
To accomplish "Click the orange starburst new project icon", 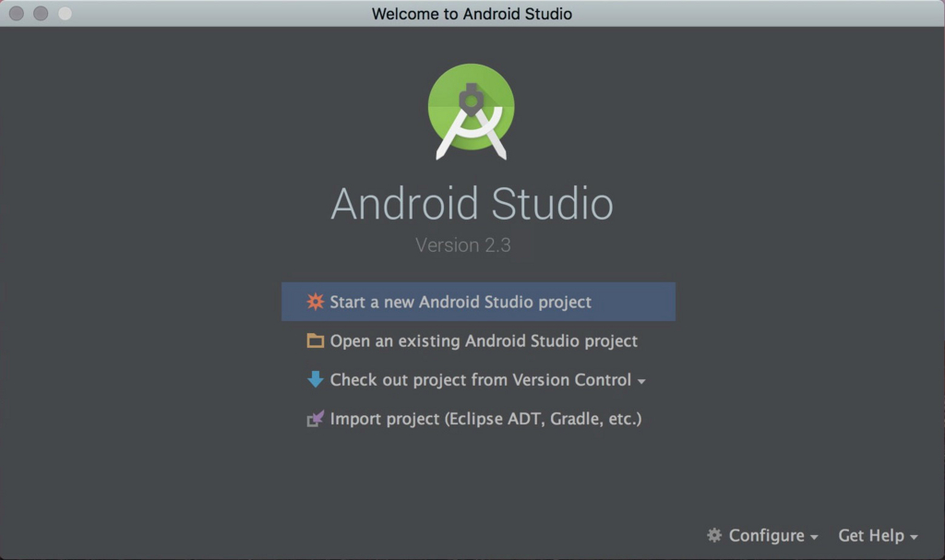I will pos(316,302).
